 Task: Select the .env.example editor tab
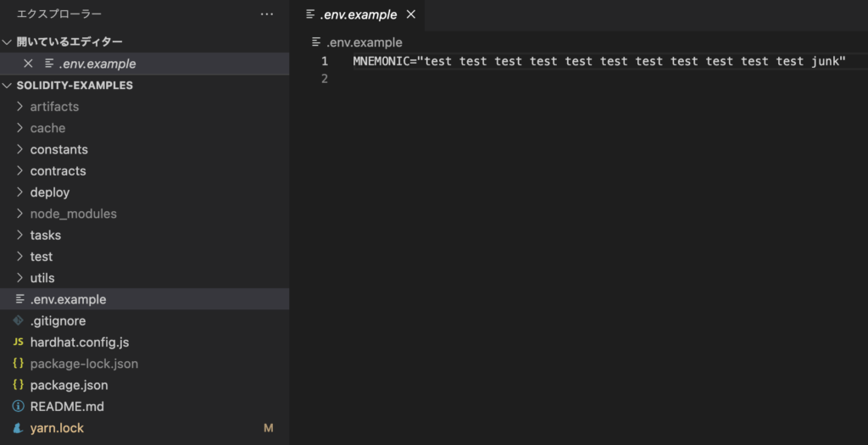coord(357,15)
